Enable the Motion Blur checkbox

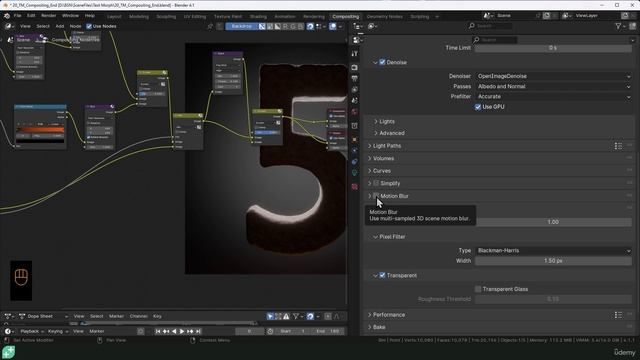(x=376, y=196)
